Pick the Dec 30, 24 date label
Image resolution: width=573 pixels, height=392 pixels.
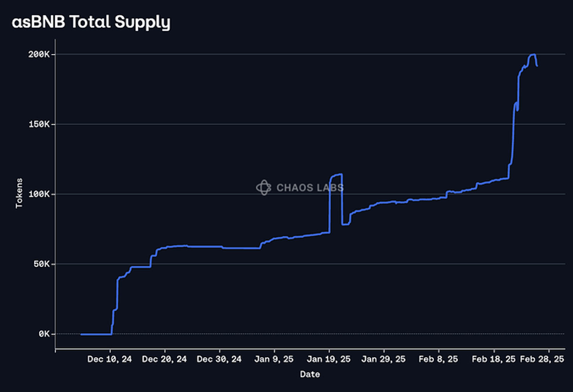point(219,359)
